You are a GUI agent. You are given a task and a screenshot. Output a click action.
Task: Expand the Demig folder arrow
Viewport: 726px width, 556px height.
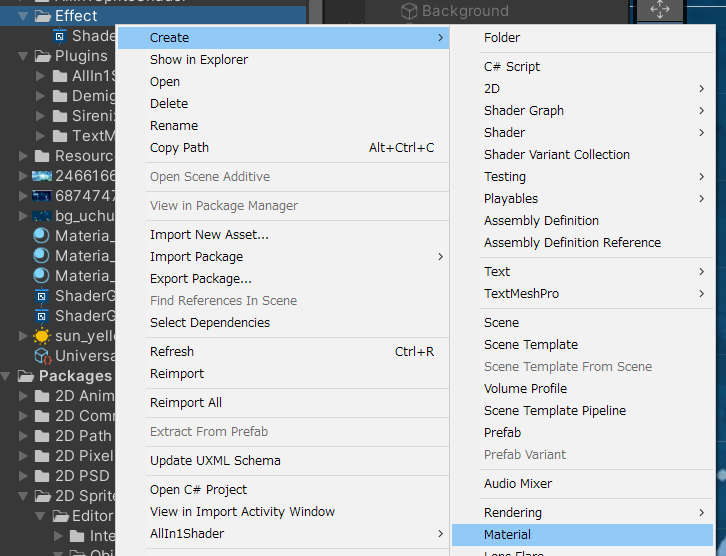click(40, 96)
